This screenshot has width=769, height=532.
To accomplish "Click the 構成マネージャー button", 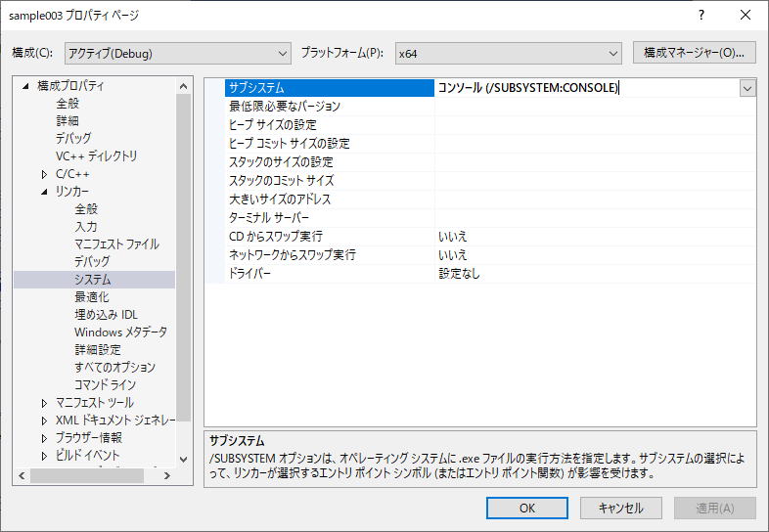I will tap(695, 53).
